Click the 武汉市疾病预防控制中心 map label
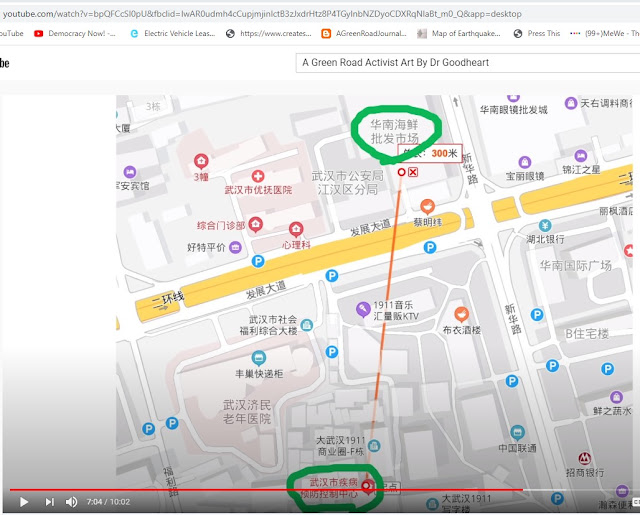 (331, 488)
